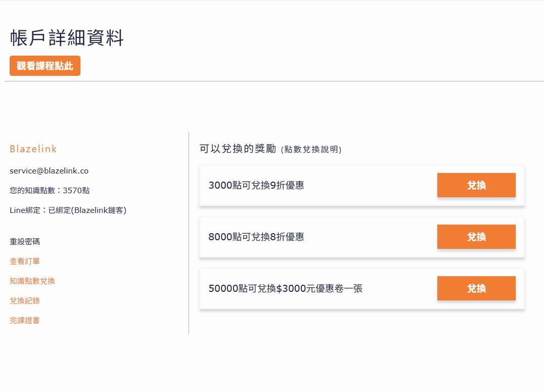Click the Blazelink鏈客 bound Line account name
This screenshot has width=544, height=392.
(98, 210)
